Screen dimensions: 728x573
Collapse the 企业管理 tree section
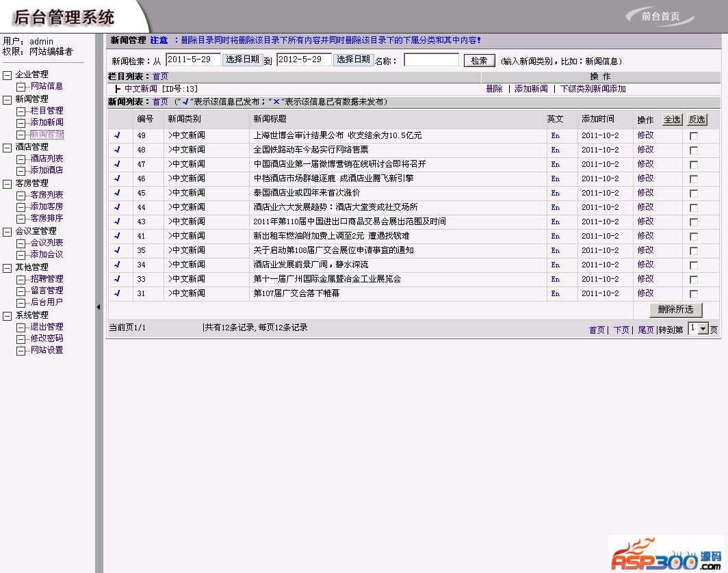point(8,75)
